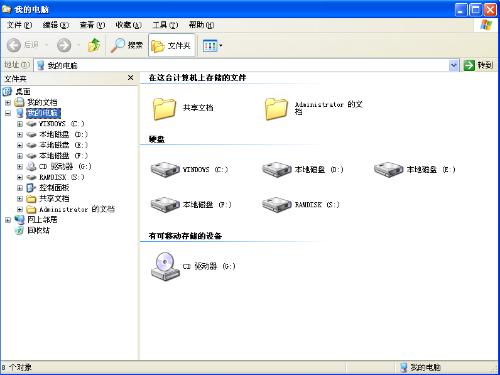Image resolution: width=500 pixels, height=375 pixels.
Task: Open the 文件(F) menu
Action: point(20,25)
